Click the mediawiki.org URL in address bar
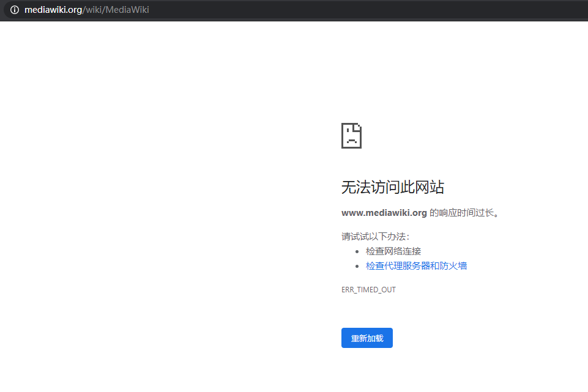 tap(87, 10)
